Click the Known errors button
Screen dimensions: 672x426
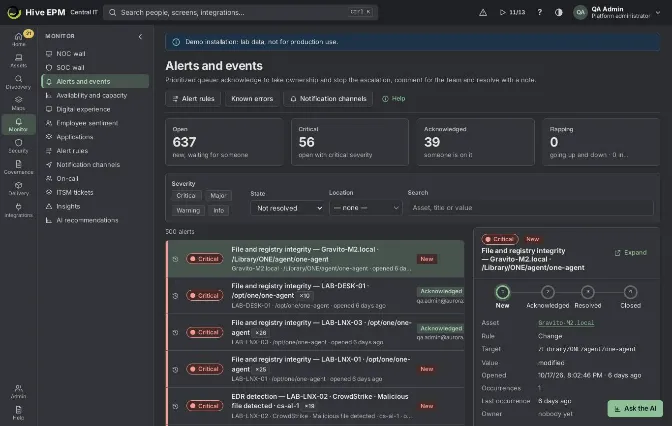pos(252,99)
